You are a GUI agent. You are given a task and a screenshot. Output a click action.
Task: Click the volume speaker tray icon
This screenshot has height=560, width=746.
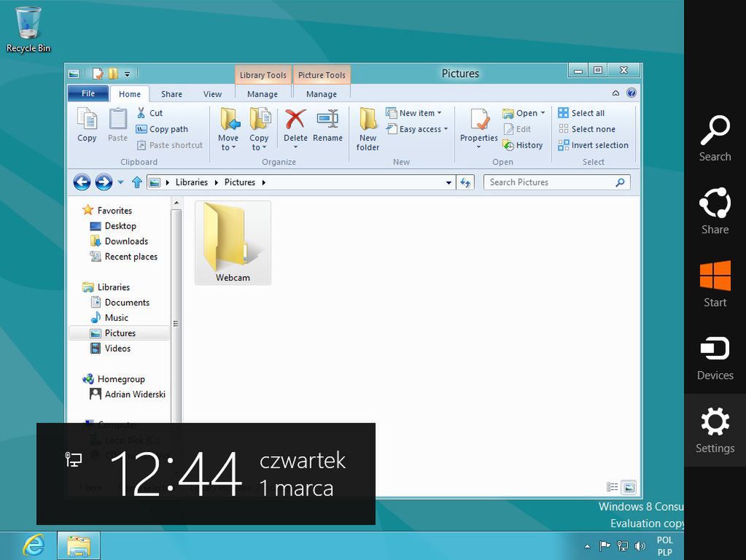pos(640,546)
